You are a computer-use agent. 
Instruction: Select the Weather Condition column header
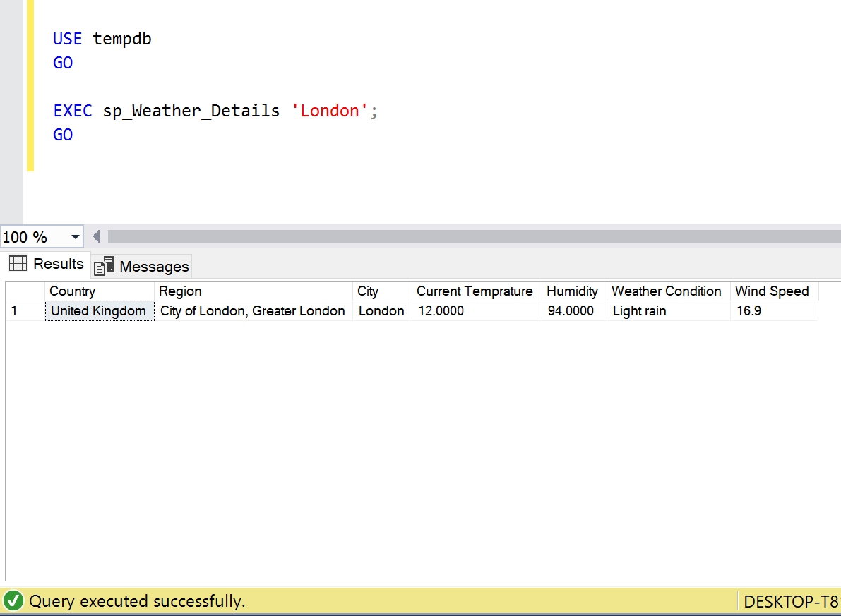coord(667,291)
